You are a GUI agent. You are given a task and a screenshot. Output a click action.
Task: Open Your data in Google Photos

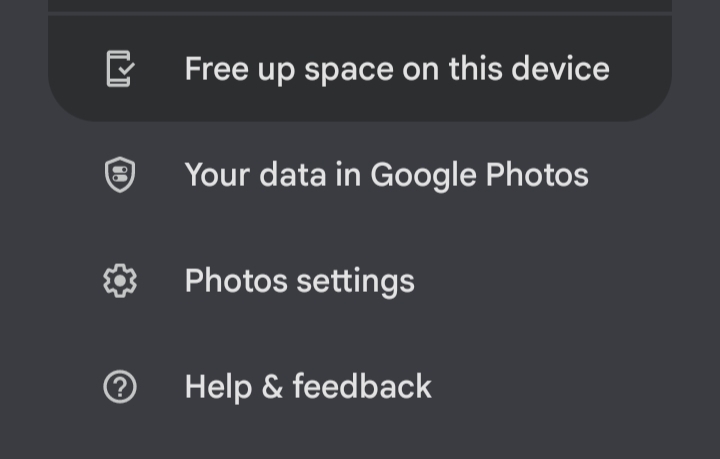(360, 174)
